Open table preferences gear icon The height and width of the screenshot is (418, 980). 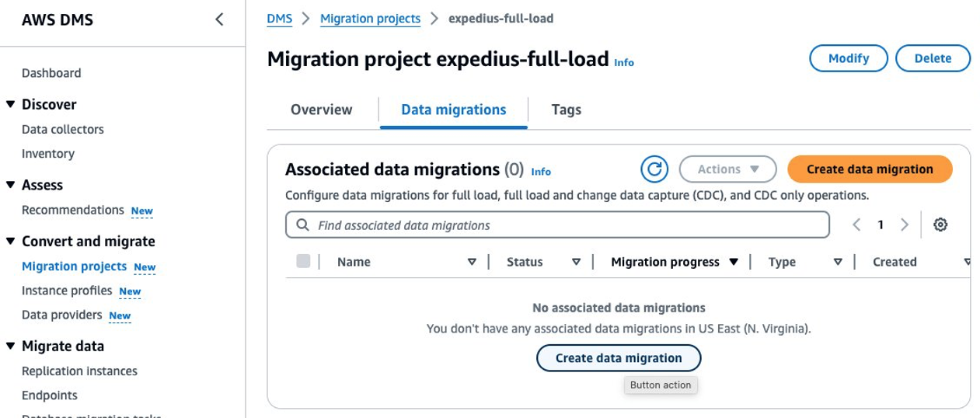pos(940,225)
